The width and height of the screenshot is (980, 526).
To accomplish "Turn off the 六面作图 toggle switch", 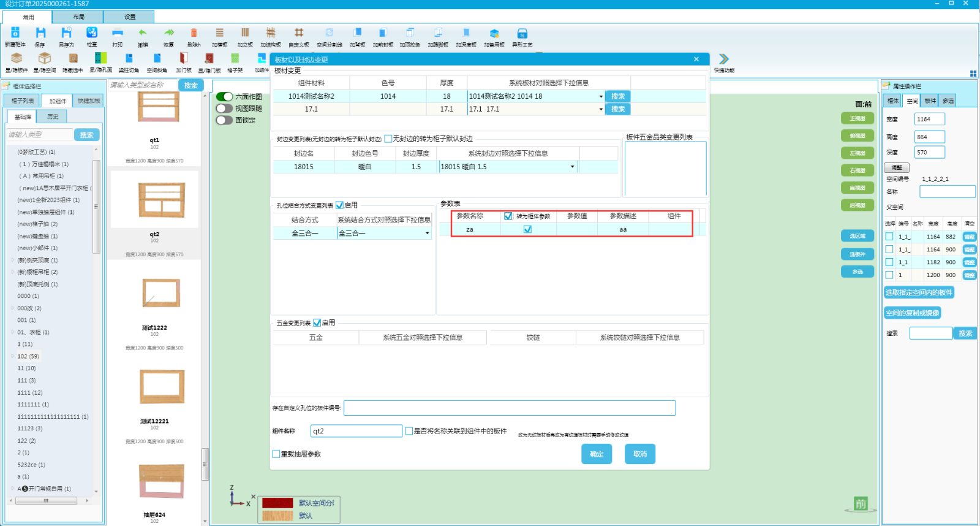I will [x=225, y=96].
